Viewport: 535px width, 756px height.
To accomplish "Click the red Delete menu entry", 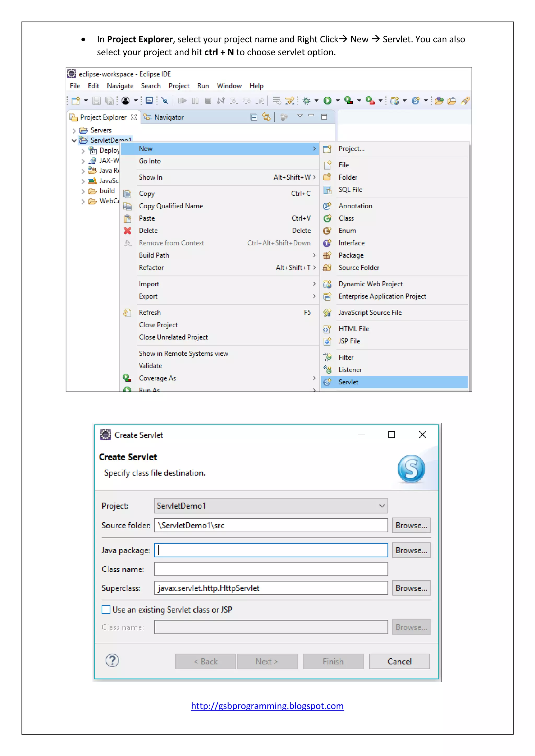I will tap(220, 231).
